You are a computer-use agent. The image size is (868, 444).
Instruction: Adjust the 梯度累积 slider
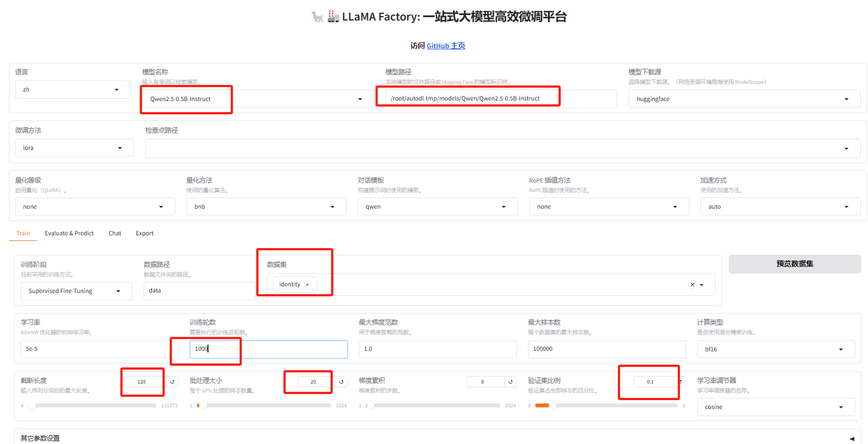click(x=433, y=406)
